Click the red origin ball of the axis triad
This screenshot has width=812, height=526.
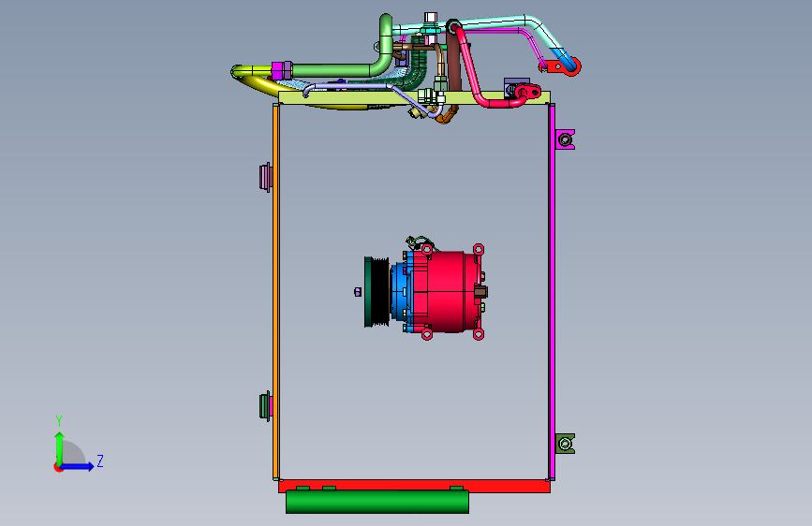(x=58, y=467)
